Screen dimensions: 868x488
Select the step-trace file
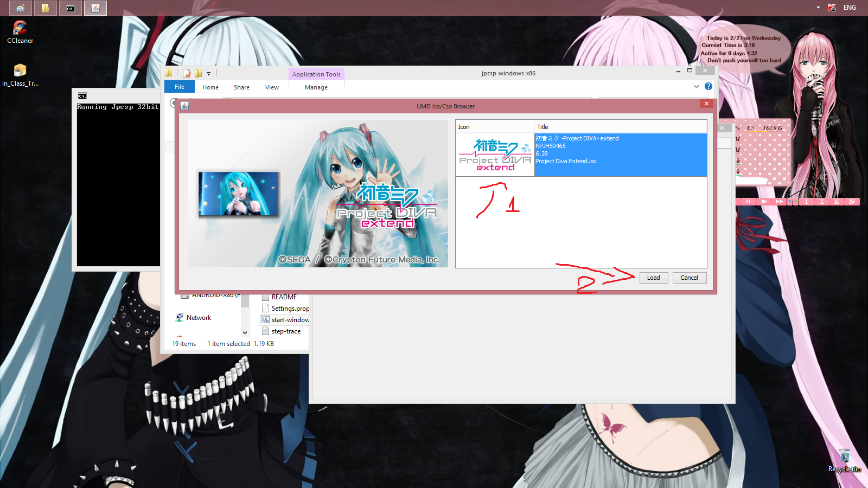tap(282, 331)
